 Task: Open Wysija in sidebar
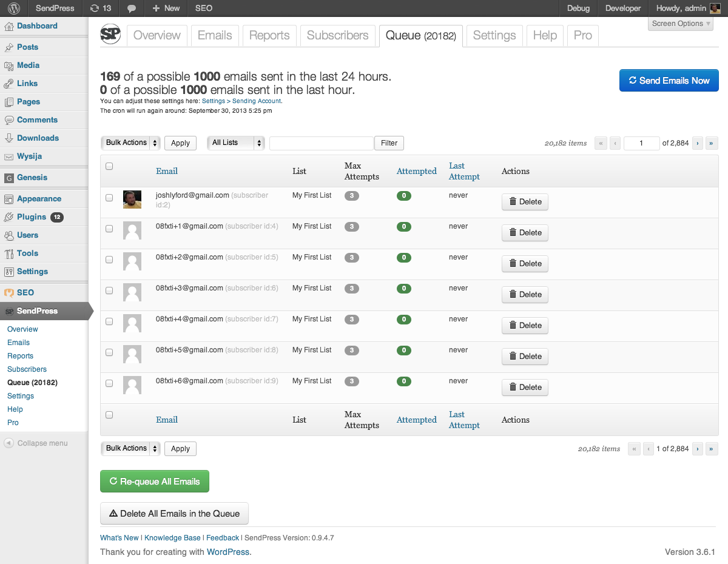29,156
